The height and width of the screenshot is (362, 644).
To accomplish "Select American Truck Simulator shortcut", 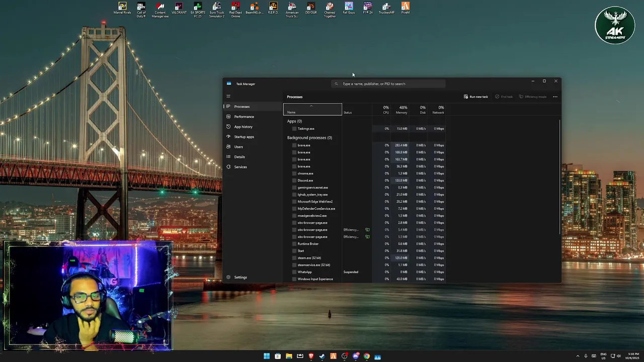I will [292, 10].
